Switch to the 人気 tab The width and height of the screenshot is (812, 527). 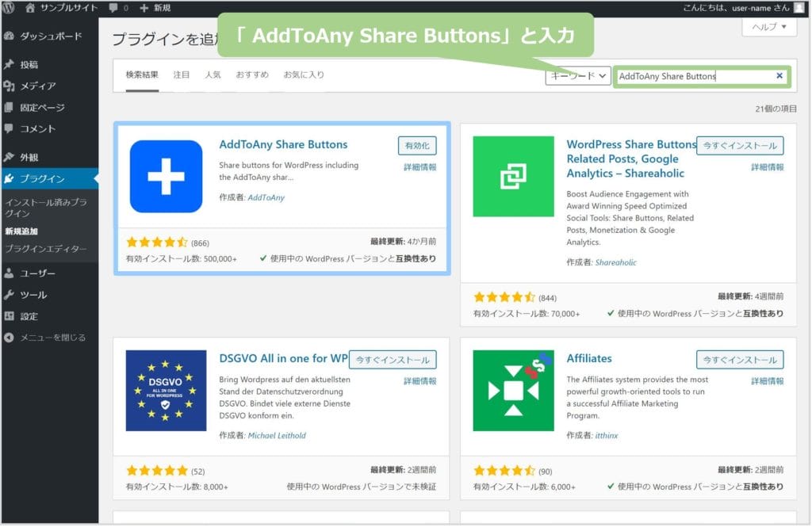(x=213, y=75)
